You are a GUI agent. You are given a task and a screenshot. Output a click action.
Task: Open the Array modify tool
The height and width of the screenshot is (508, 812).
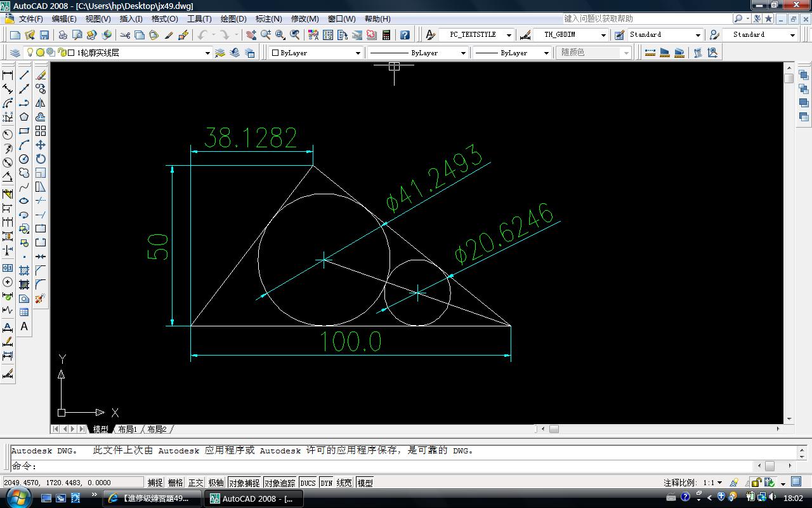[x=41, y=131]
